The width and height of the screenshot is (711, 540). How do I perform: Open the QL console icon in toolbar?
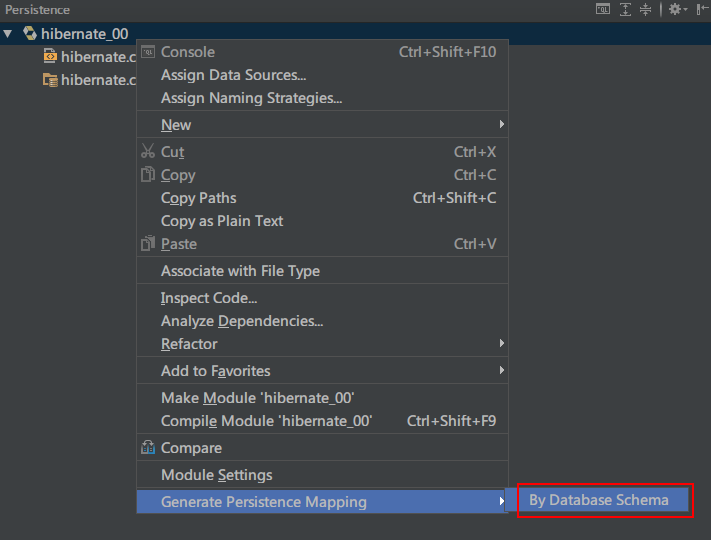pos(603,10)
